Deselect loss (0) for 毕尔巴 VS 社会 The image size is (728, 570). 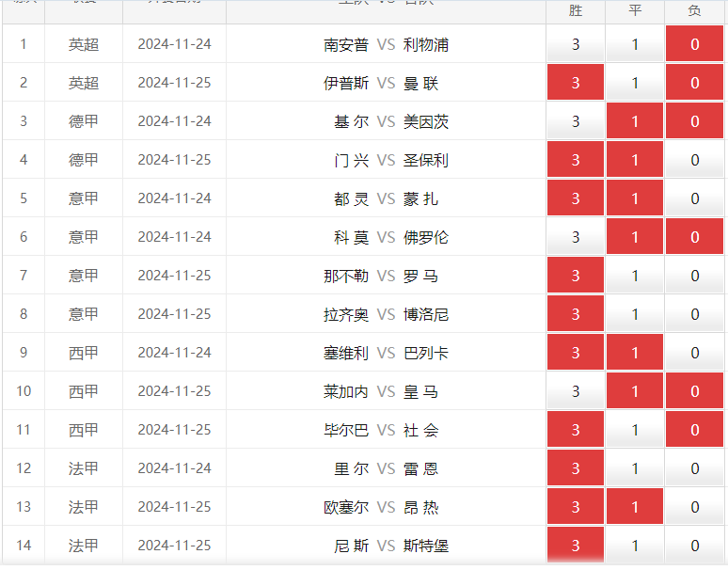[694, 429]
